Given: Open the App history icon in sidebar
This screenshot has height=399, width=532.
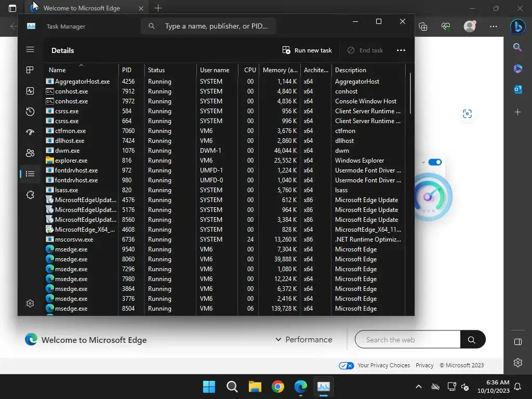Looking at the screenshot, I should pos(30,112).
